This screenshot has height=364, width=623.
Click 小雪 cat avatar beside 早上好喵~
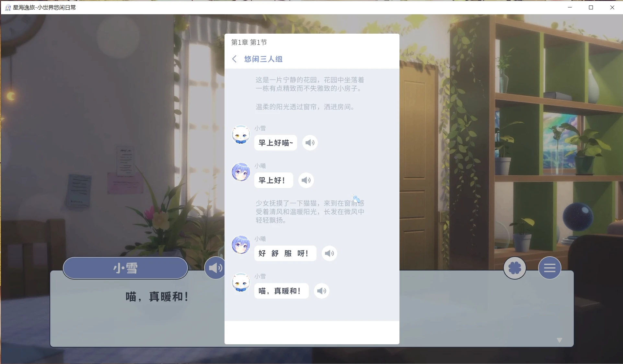[x=241, y=135]
